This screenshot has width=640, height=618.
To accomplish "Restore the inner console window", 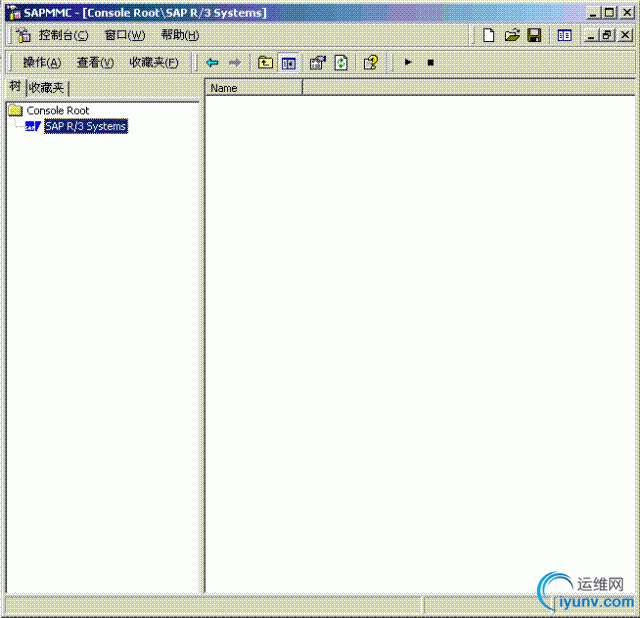I will coord(607,36).
